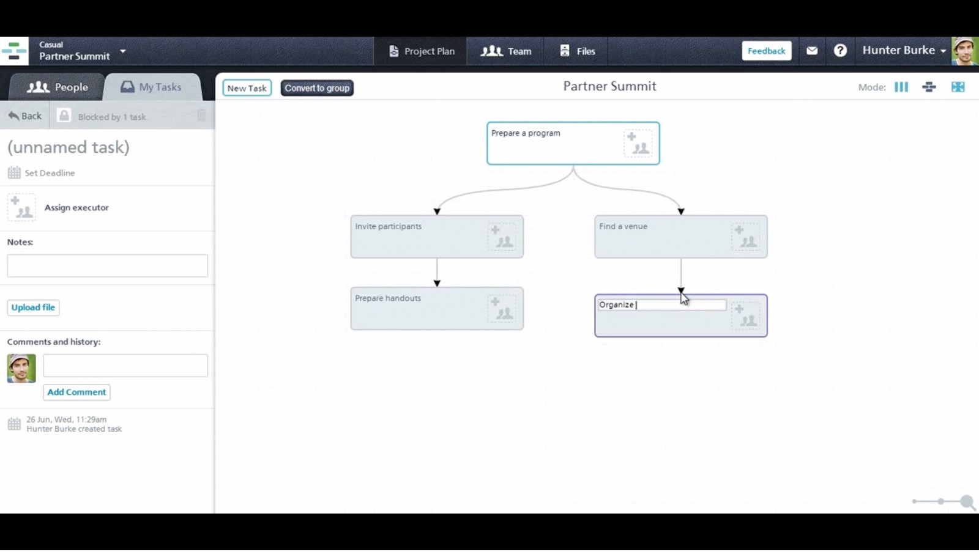The width and height of the screenshot is (979, 560).
Task: Click commenter avatar in Comments section
Action: 21,368
